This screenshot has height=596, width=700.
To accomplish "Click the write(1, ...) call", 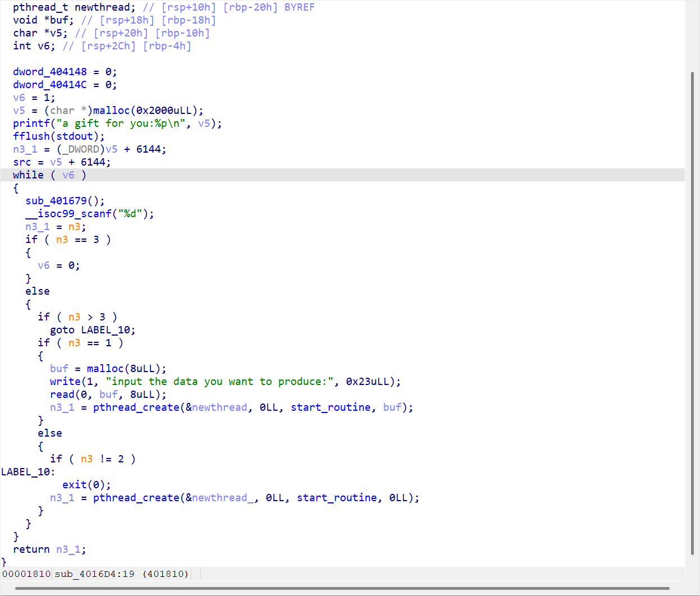I will pos(225,382).
